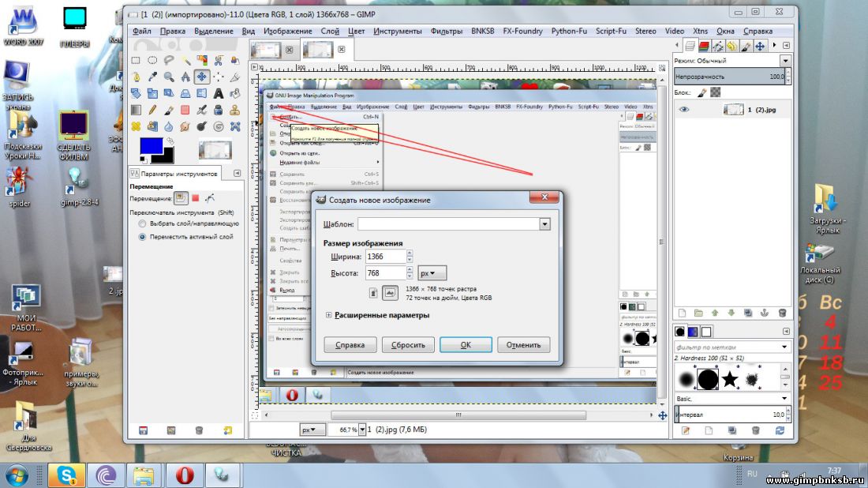This screenshot has width=868, height=488.
Task: Switch to Channels tab in right dock
Action: [x=704, y=46]
